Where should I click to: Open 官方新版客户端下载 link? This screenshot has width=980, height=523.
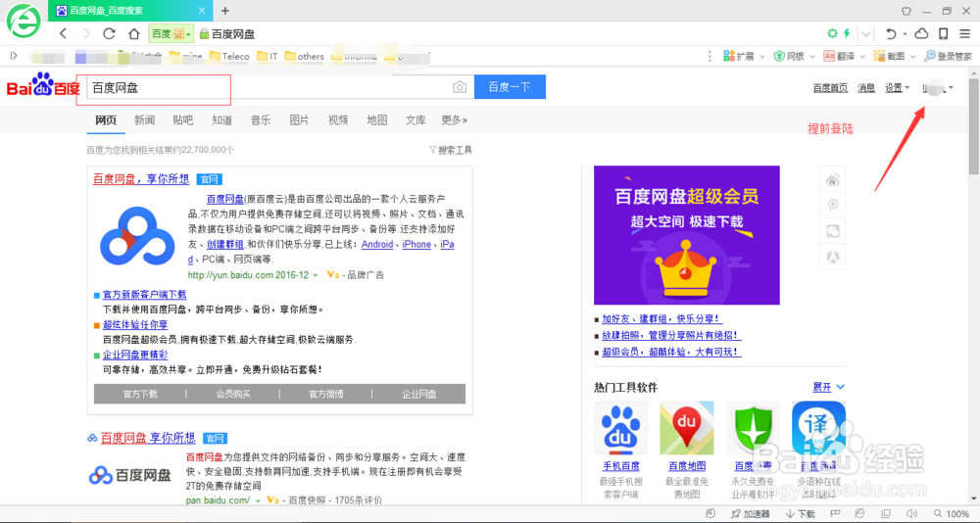click(144, 294)
